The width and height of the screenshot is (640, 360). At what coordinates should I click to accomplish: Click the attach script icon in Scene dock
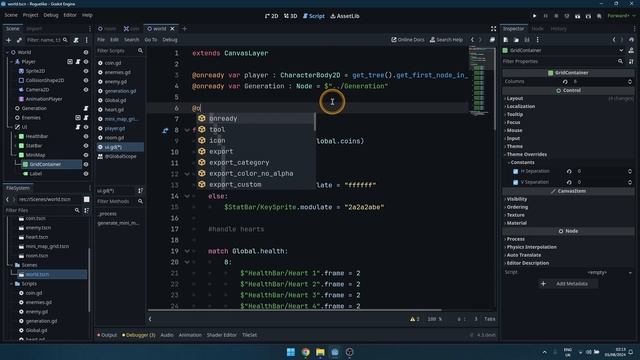pyautogui.click(x=76, y=40)
